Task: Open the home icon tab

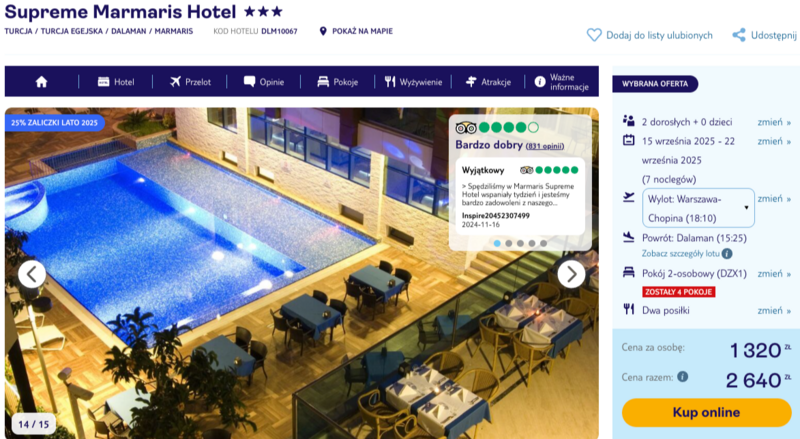Action: (x=41, y=82)
